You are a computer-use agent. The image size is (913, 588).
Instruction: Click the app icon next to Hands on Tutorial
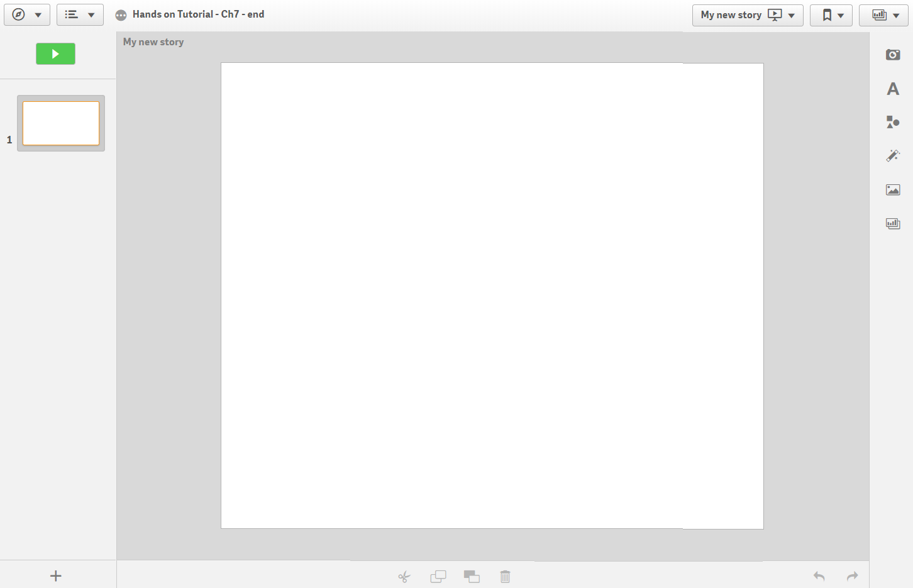121,15
